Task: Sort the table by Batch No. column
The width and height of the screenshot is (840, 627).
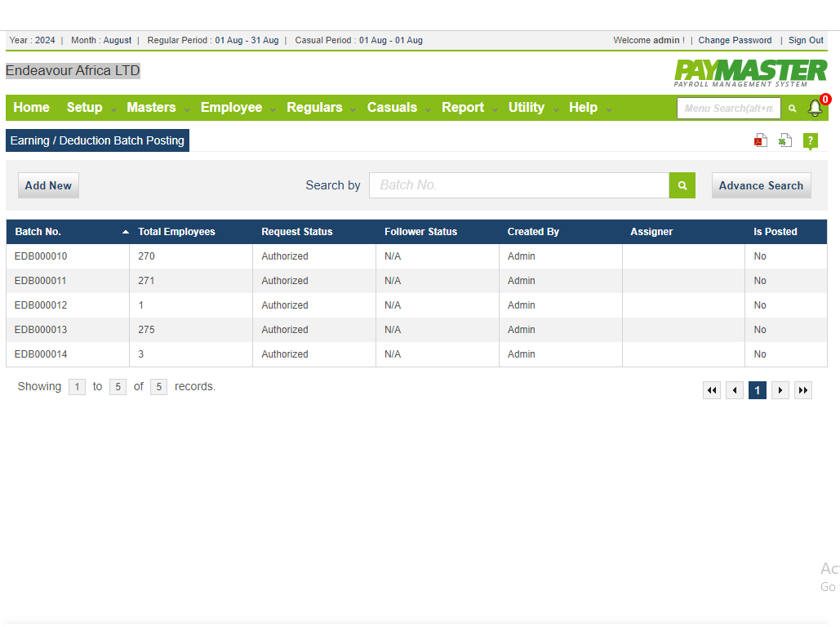Action: click(38, 232)
